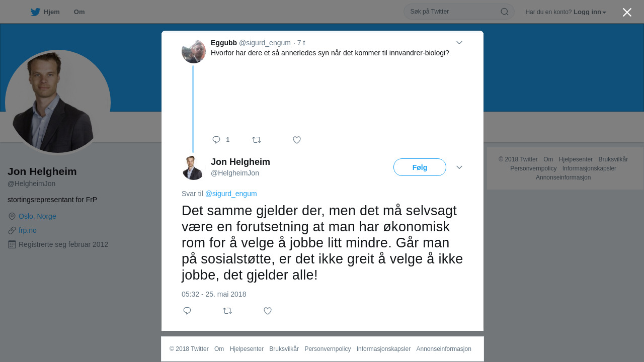Reply to Jon Helgheim's tweet
The image size is (644, 362).
[x=187, y=311]
